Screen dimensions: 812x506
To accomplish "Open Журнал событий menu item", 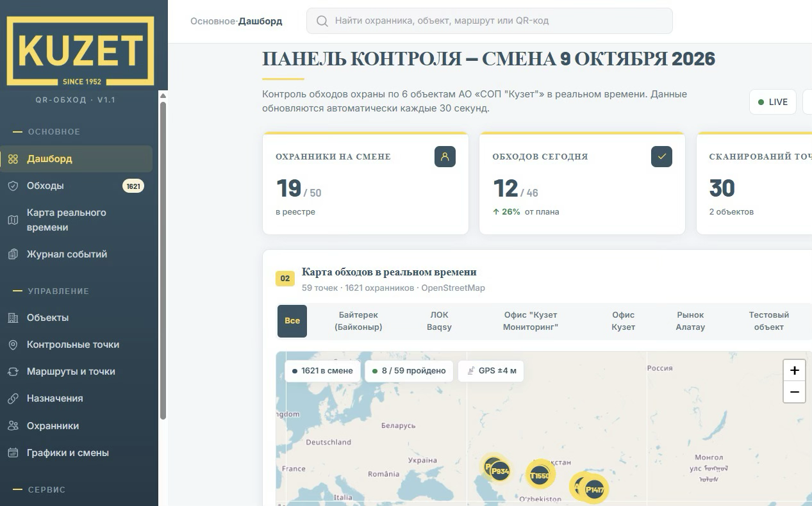I will [76, 254].
